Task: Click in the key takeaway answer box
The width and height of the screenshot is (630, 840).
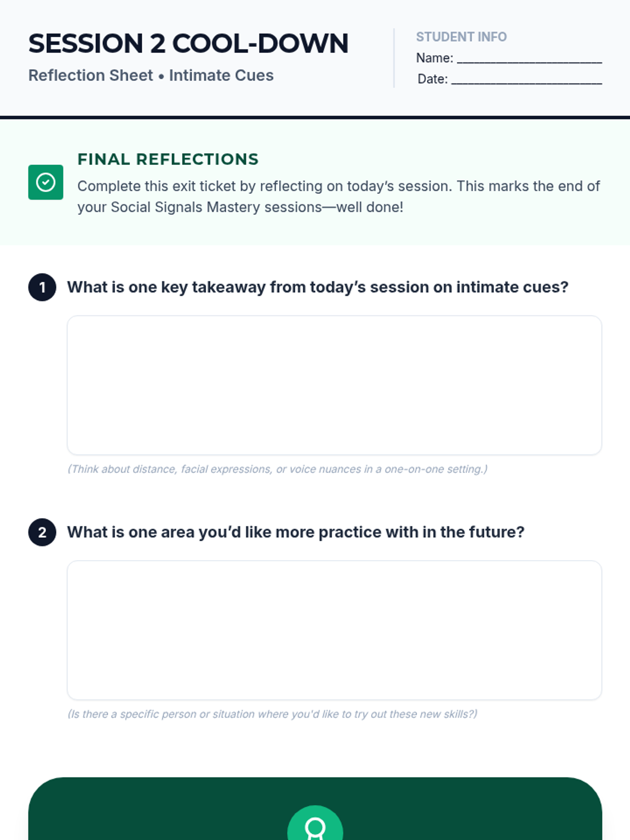Action: pos(334,385)
